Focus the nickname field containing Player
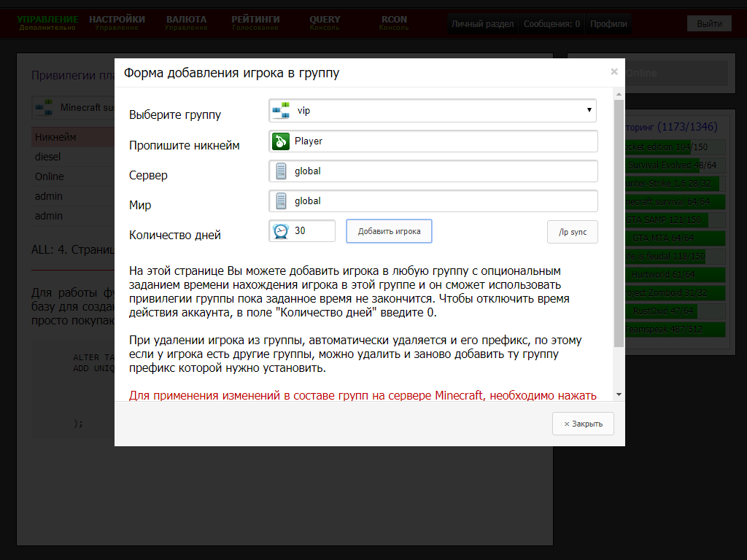The width and height of the screenshot is (747, 560). [444, 141]
